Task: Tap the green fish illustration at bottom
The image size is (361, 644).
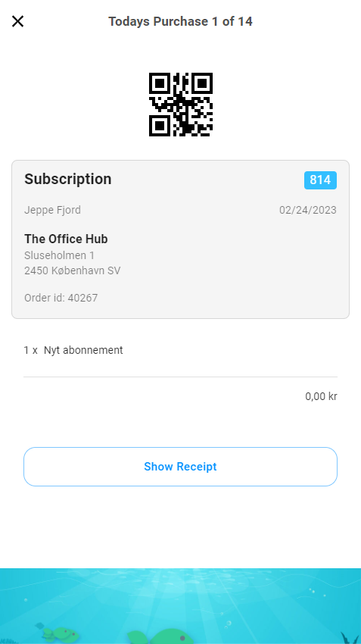Action: tap(61, 633)
